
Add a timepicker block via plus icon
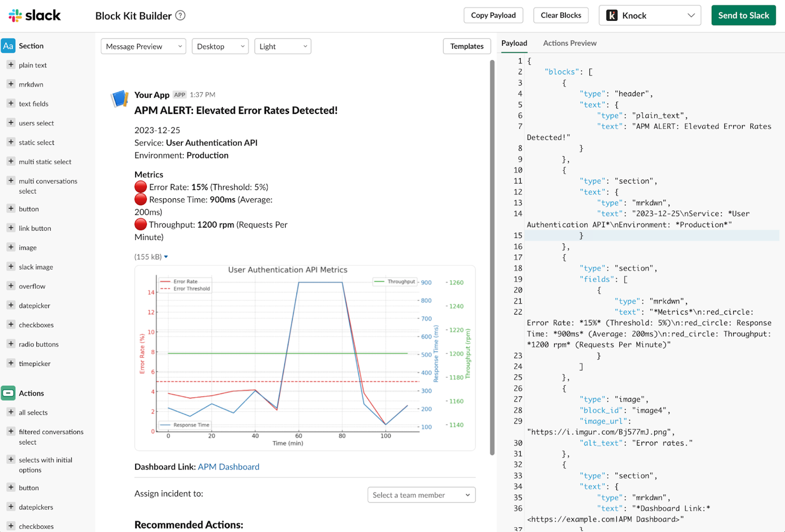[11, 363]
